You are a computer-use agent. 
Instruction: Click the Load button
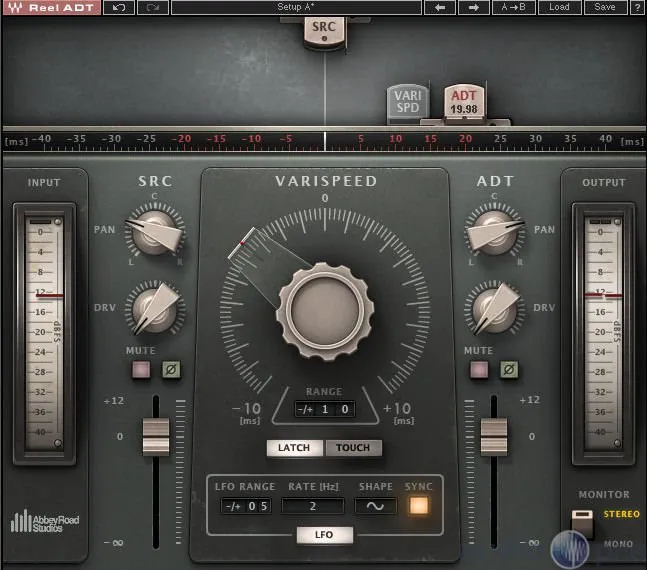560,7
